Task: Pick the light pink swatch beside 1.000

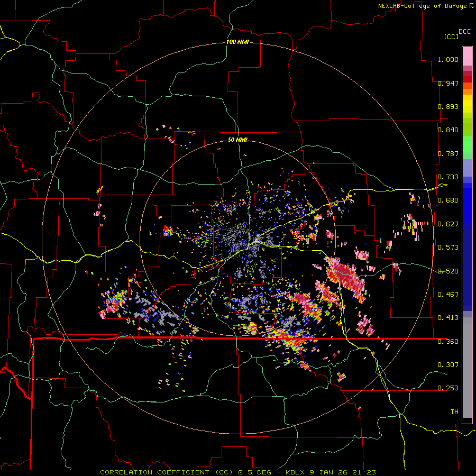Action: click(467, 57)
